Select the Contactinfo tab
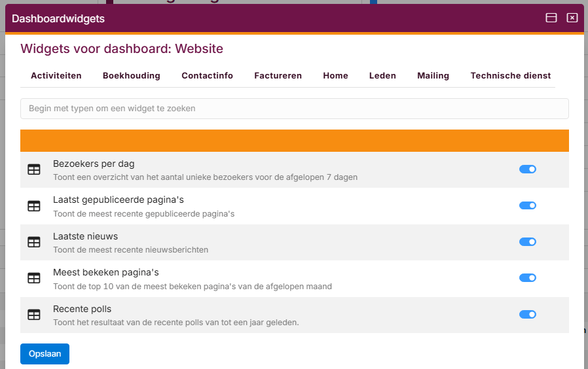 [208, 76]
